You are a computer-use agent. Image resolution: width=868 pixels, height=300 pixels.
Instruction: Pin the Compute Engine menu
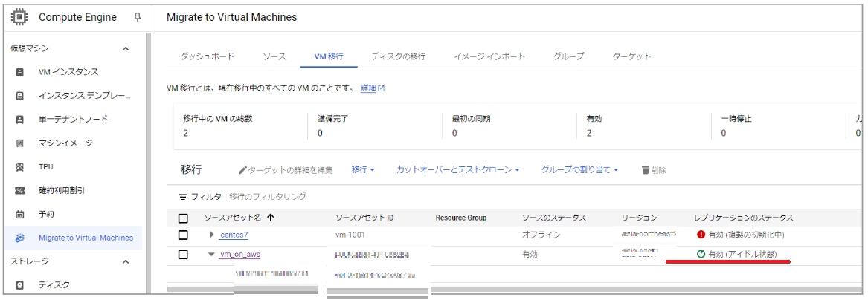pyautogui.click(x=138, y=17)
